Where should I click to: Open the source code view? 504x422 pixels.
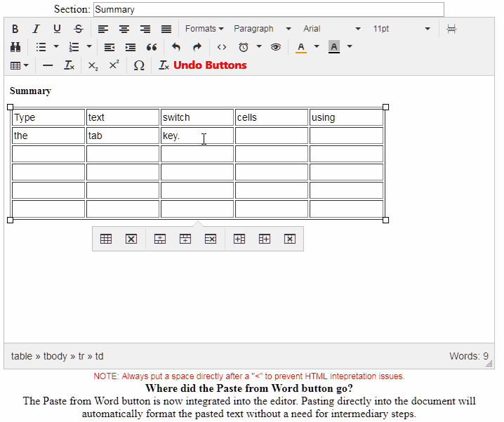(x=221, y=47)
